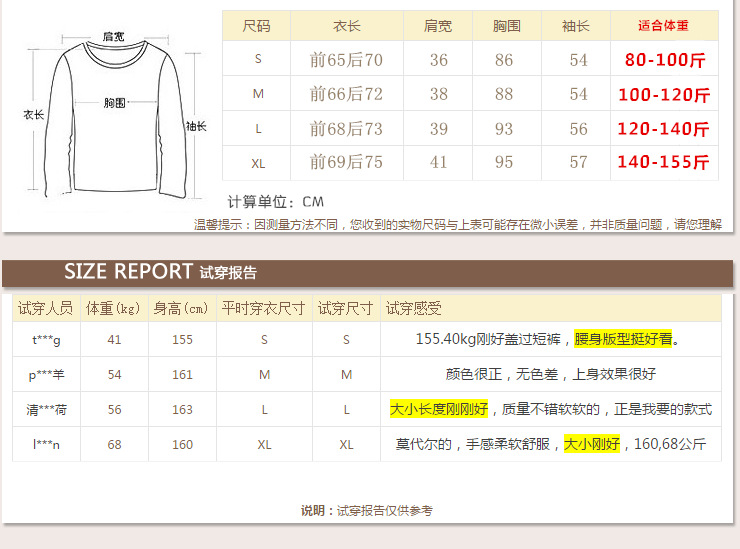
Task: Click the 肩宽 label on the sweater diagram
Action: pos(114,37)
